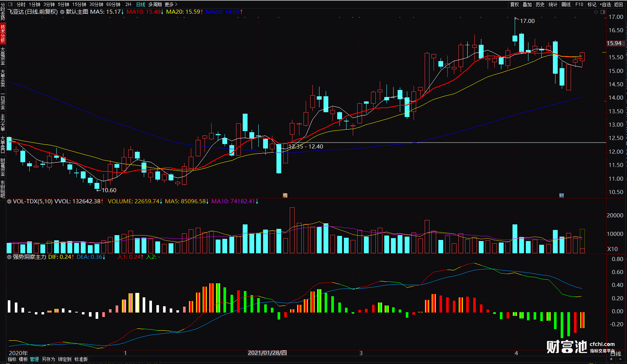
Task: Click the MA5: 15.17 indicator label
Action: 107,12
